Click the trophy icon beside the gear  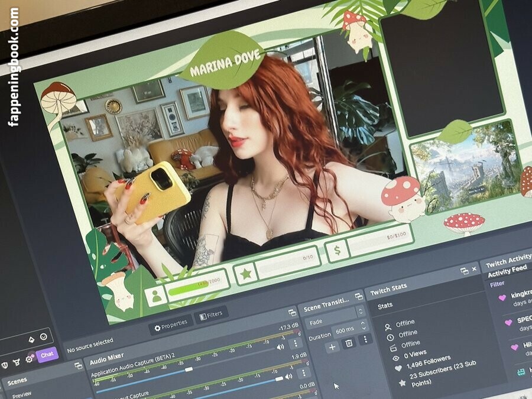[x=17, y=362]
